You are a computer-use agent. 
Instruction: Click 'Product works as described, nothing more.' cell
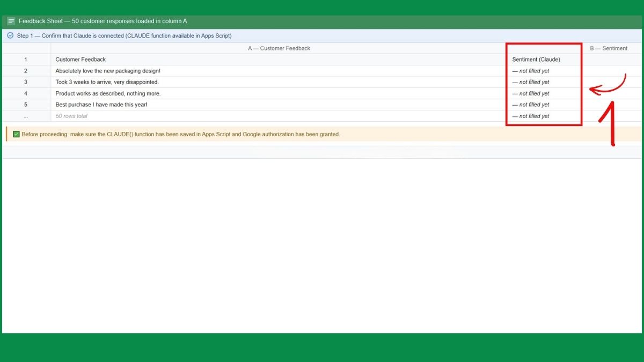[279, 93]
